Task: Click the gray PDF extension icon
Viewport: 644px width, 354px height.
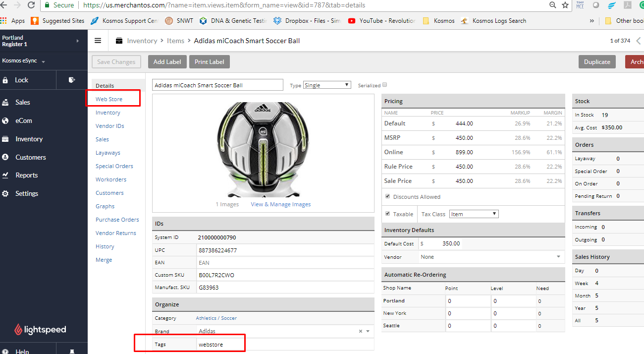Action: 628,5
